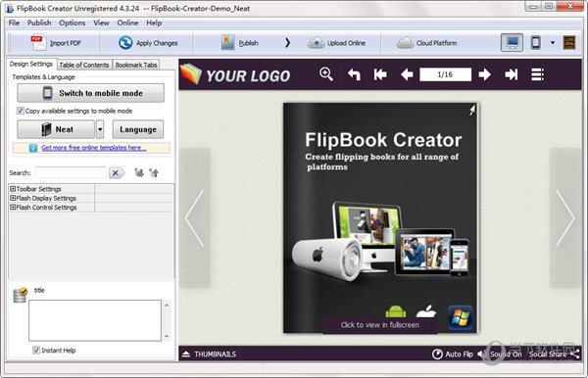Screen dimensions: 588x378
Task: Click the expand all settings icon
Action: coord(139,172)
